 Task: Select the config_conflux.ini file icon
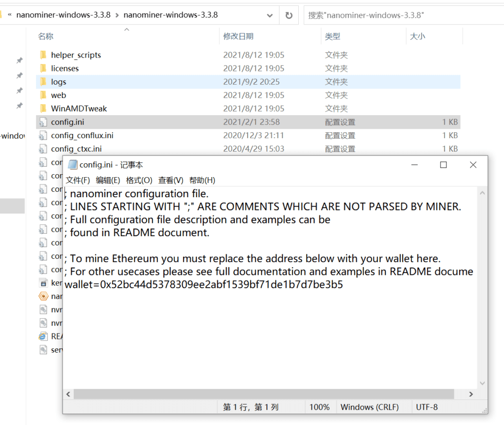pyautogui.click(x=43, y=135)
